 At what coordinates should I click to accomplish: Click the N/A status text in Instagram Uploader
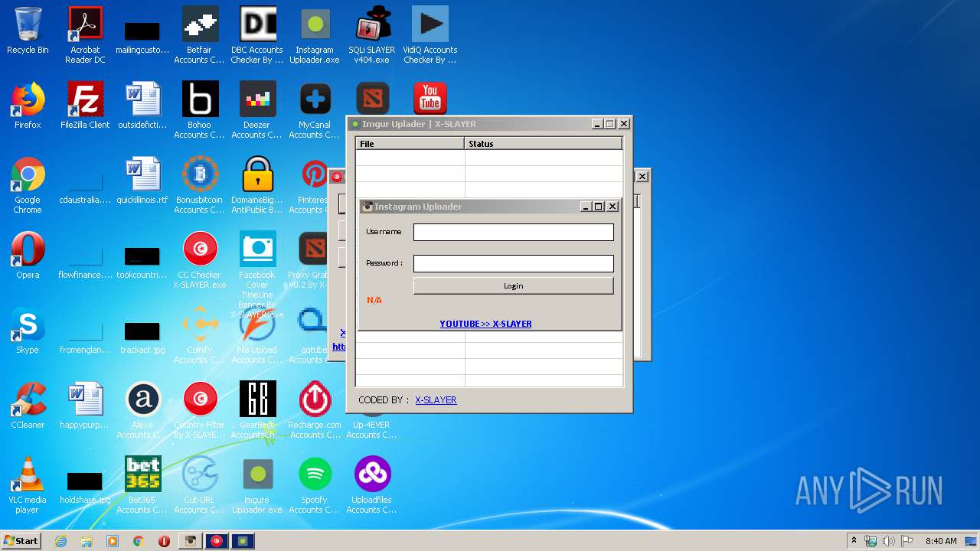[x=374, y=300]
